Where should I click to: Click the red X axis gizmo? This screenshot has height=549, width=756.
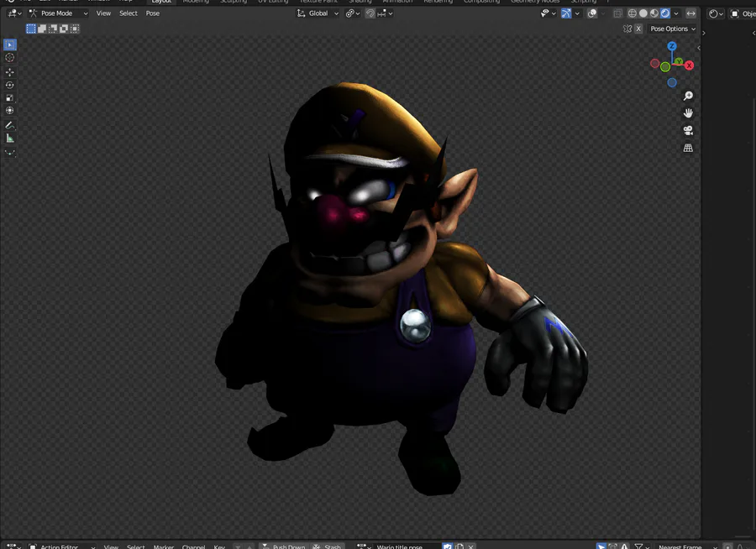[x=690, y=65]
